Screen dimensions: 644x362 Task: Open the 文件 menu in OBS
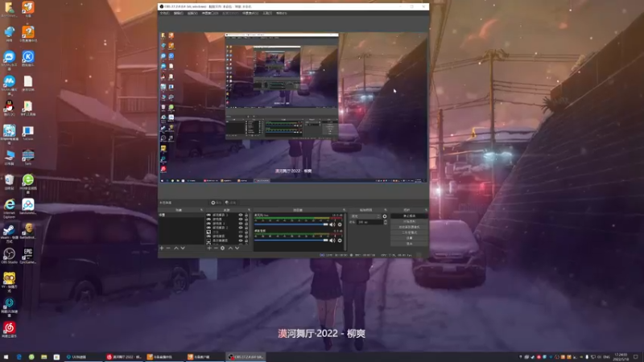[x=165, y=13]
